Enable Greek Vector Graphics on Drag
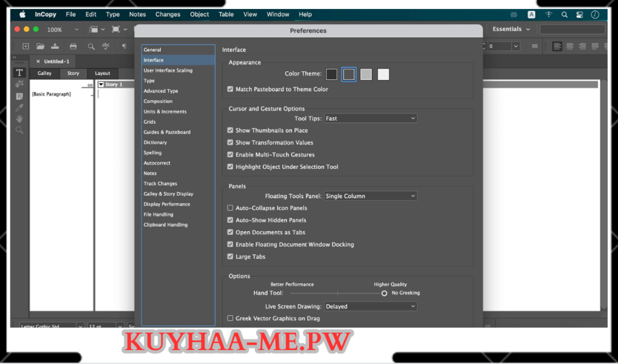 coord(230,318)
